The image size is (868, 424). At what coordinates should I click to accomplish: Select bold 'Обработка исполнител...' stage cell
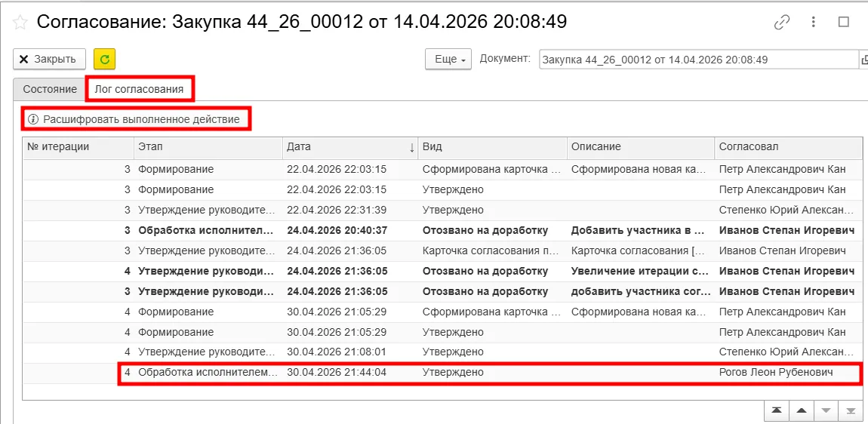(208, 230)
